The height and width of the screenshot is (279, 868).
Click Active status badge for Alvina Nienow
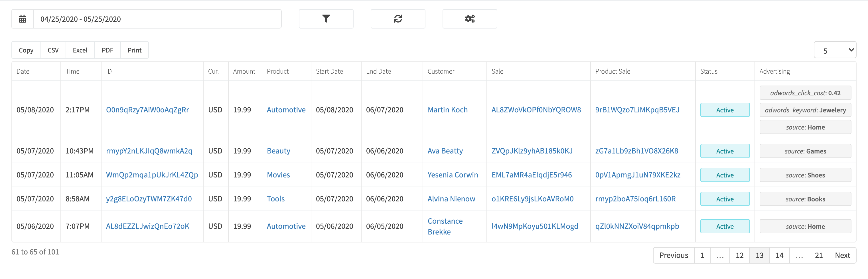[725, 199]
